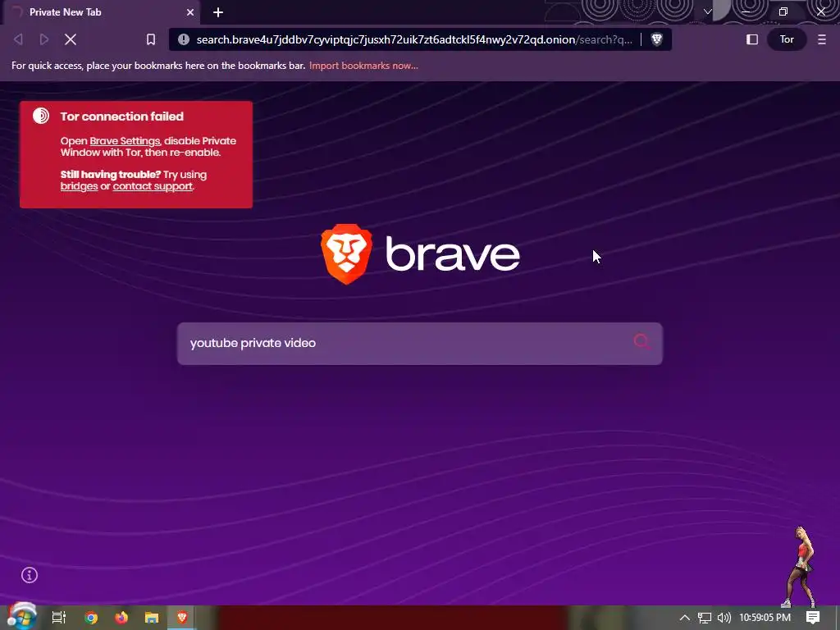
Task: Go back using the back arrow
Action: 18,39
